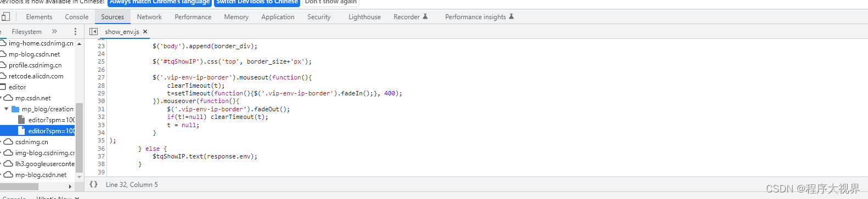This screenshot has height=199, width=868.
Task: Collapse the mp_blog/creation folder
Action: pyautogui.click(x=7, y=109)
